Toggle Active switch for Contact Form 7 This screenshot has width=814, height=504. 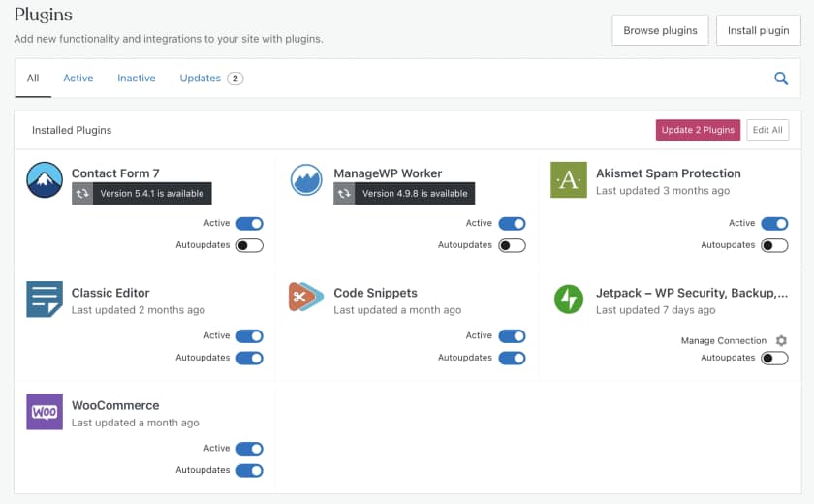point(250,223)
